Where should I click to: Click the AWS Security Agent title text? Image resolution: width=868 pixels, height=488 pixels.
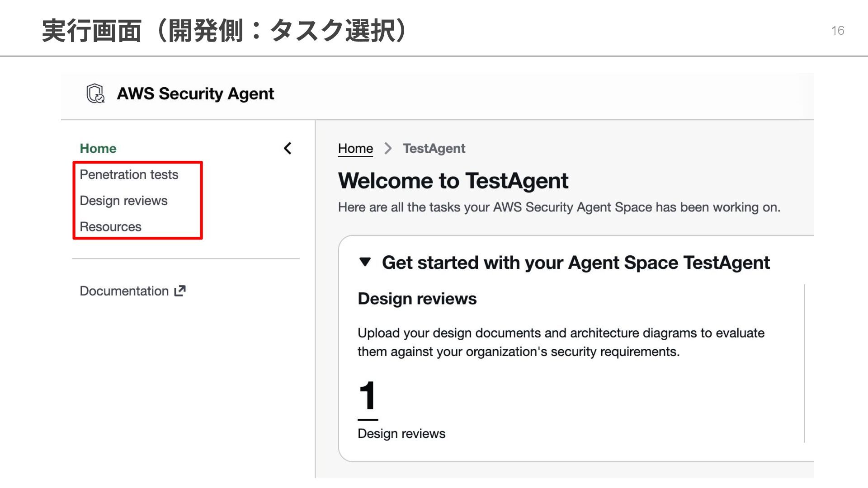click(x=195, y=94)
